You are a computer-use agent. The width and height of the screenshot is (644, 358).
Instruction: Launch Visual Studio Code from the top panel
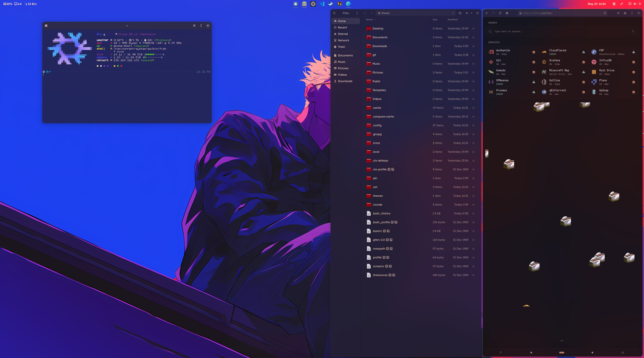point(322,4)
